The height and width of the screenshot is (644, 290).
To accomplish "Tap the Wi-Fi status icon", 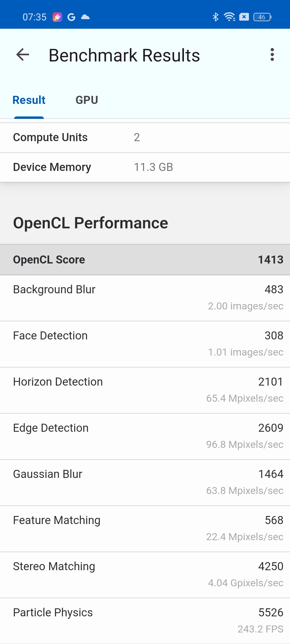I will coord(230,17).
